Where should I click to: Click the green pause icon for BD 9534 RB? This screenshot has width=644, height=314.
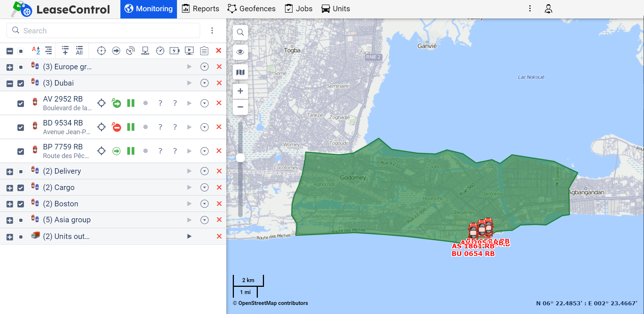coord(131,127)
